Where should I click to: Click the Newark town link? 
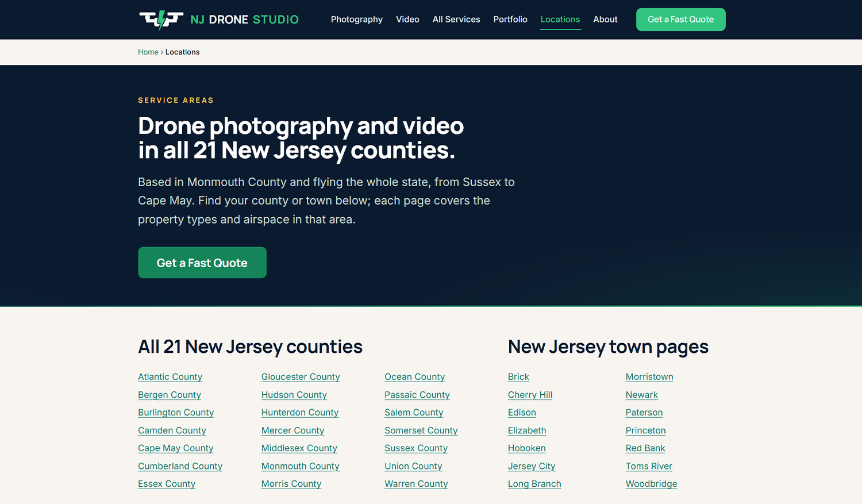(x=642, y=395)
